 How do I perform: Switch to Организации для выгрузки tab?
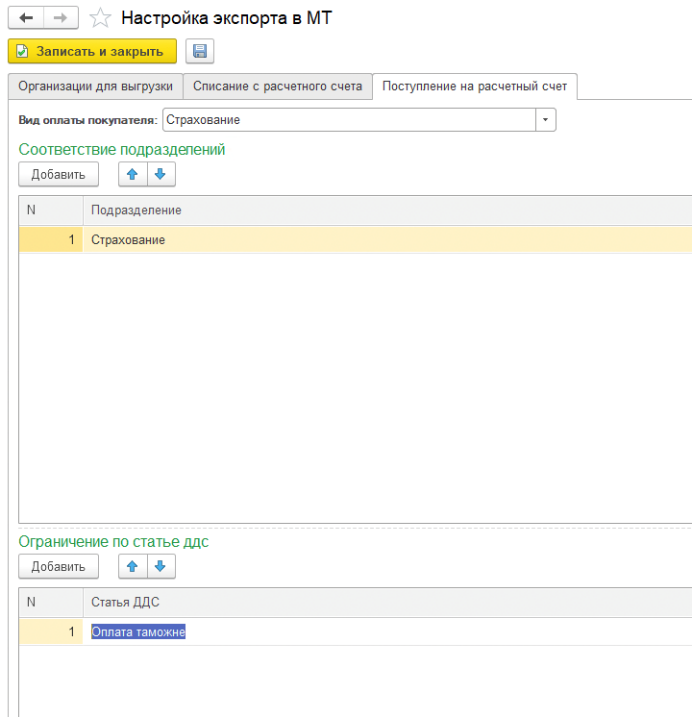pyautogui.click(x=95, y=86)
